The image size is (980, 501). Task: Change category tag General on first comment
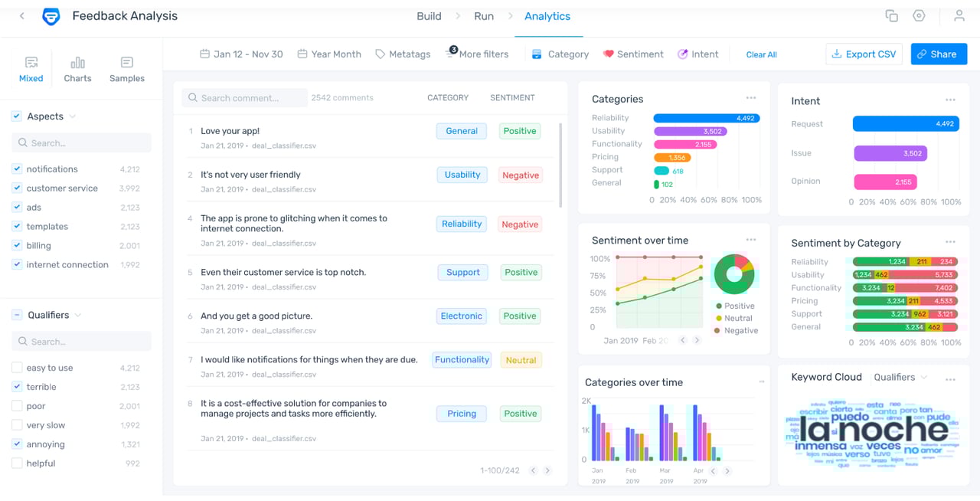[x=462, y=131]
